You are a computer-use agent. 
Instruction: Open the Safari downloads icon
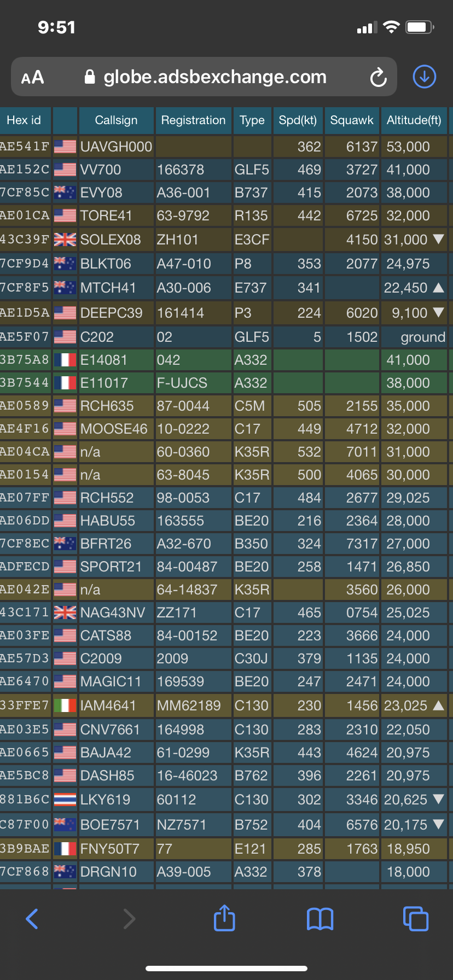pos(425,77)
